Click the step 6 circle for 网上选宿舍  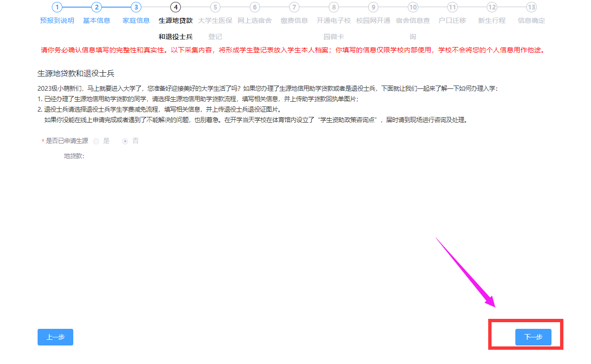click(x=255, y=8)
